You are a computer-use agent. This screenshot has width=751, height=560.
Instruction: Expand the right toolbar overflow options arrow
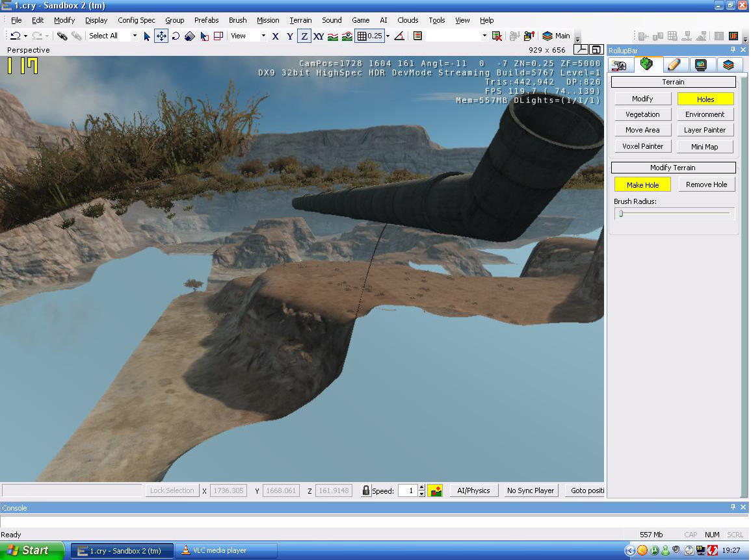coord(745,39)
